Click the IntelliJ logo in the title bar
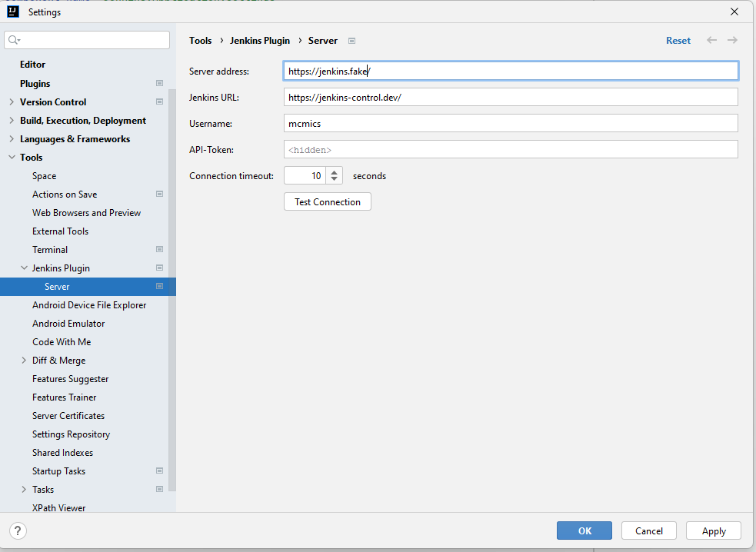This screenshot has height=552, width=756. pos(13,12)
